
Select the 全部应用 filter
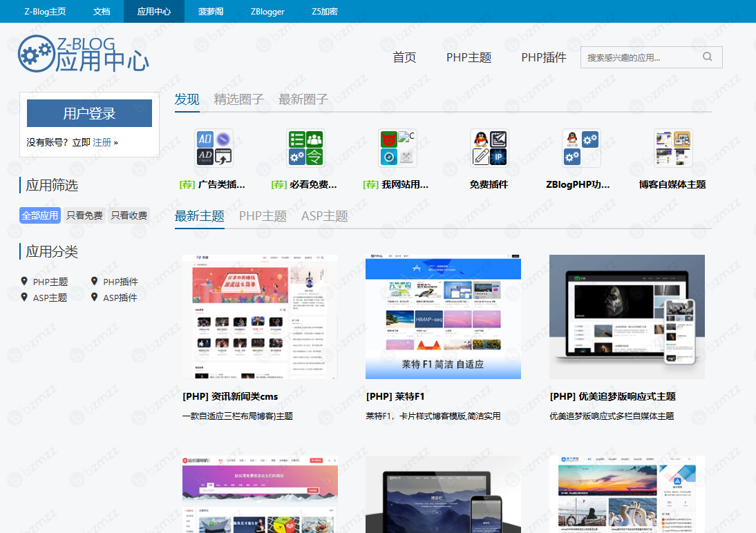(x=40, y=215)
